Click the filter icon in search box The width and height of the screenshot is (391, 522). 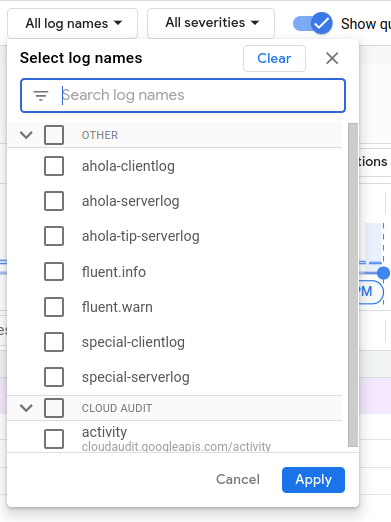[41, 96]
